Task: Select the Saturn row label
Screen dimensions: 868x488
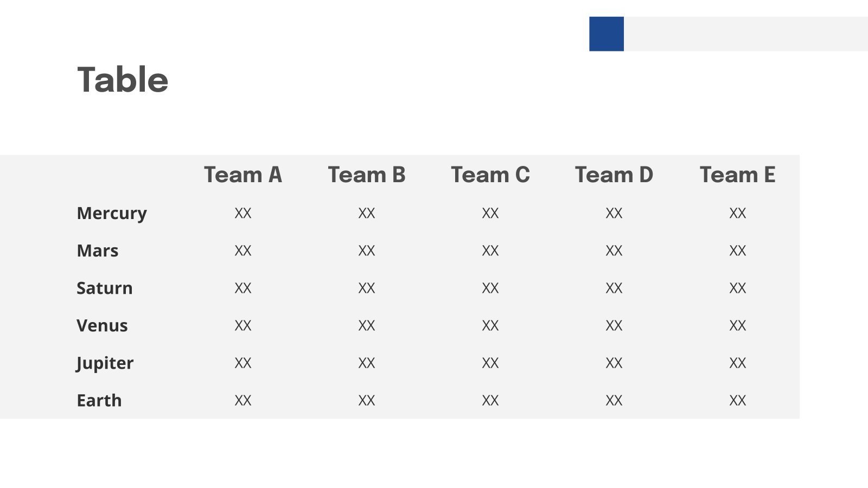Action: coord(105,288)
